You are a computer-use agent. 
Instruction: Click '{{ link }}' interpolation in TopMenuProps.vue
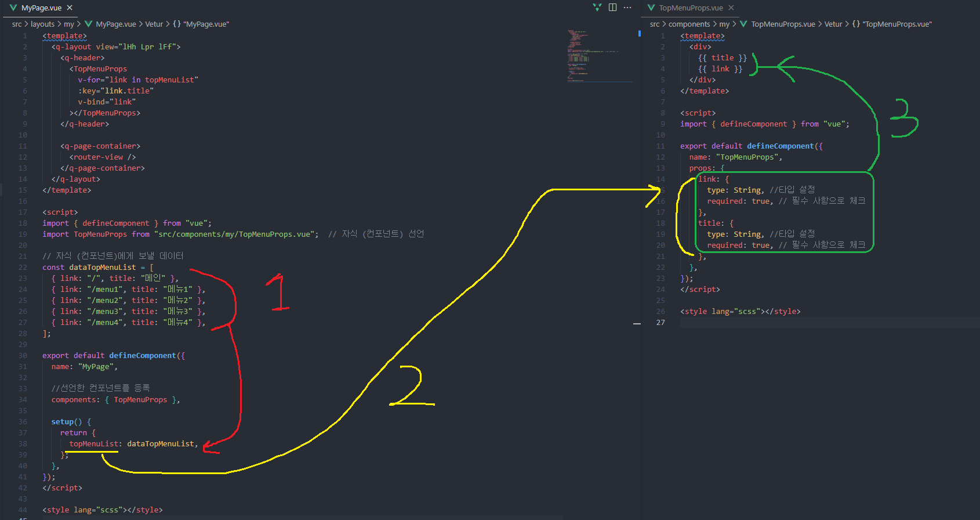pyautogui.click(x=720, y=68)
